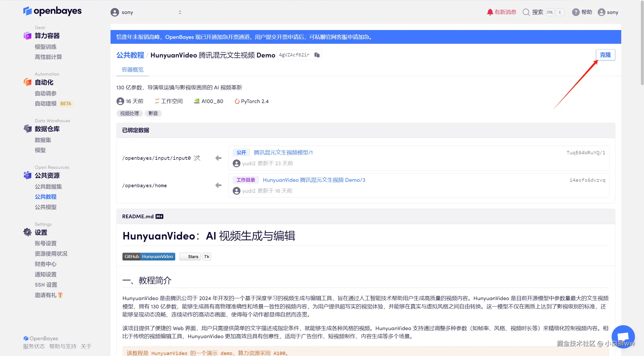
Task: Open the support chat bubble
Action: (x=623, y=336)
